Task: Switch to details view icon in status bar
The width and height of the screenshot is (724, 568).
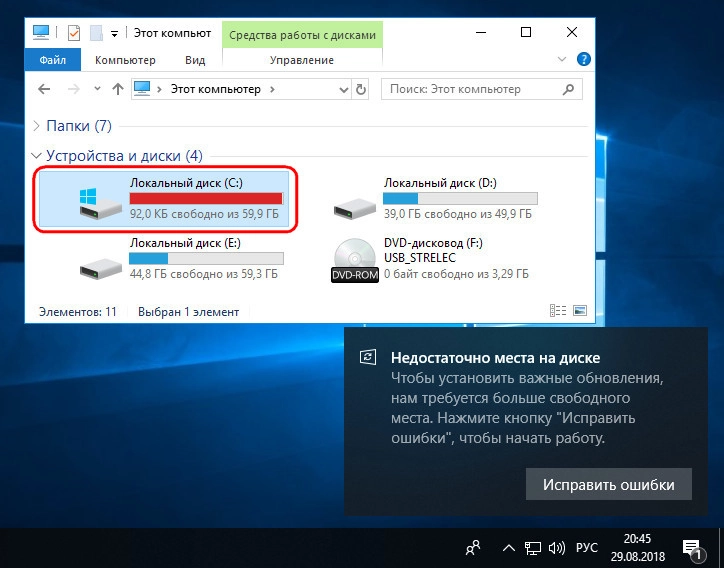Action: click(x=556, y=311)
